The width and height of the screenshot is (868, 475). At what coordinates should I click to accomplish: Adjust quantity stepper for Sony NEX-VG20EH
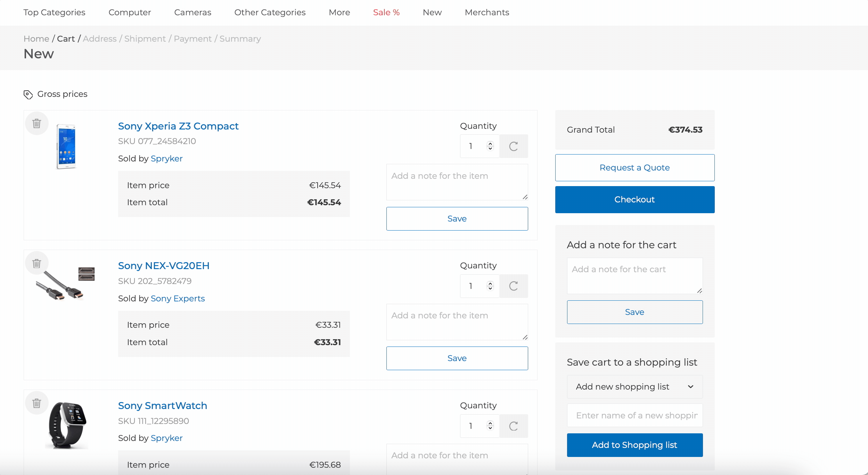pyautogui.click(x=490, y=286)
